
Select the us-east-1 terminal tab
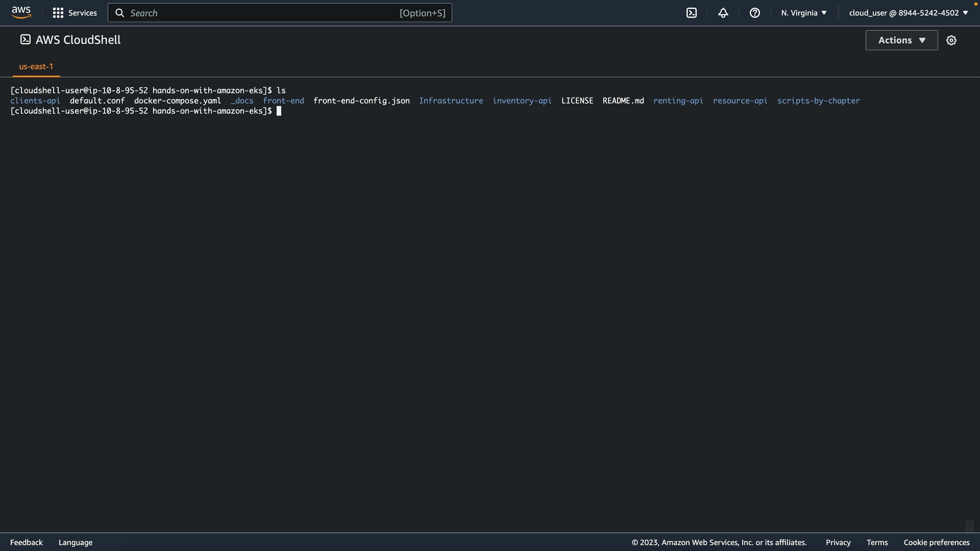36,66
